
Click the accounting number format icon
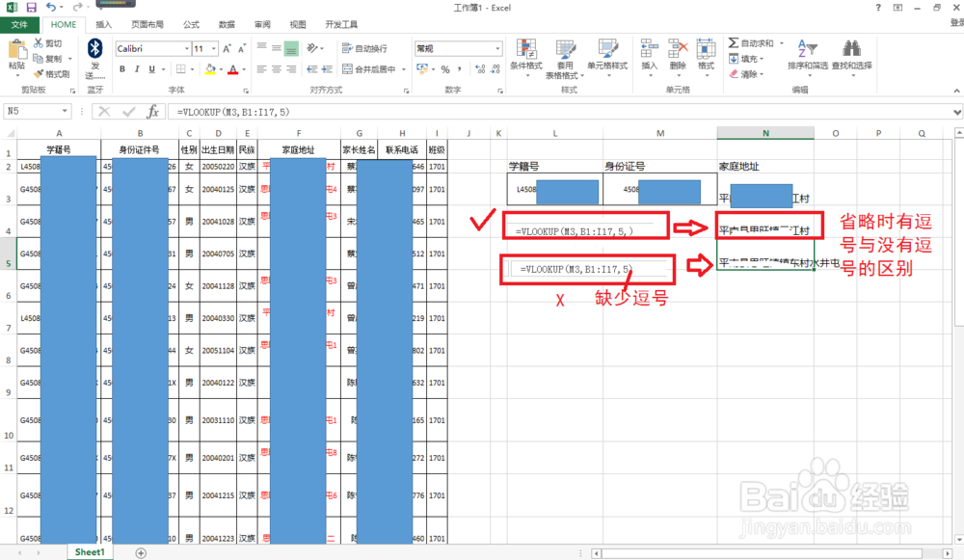coord(422,68)
